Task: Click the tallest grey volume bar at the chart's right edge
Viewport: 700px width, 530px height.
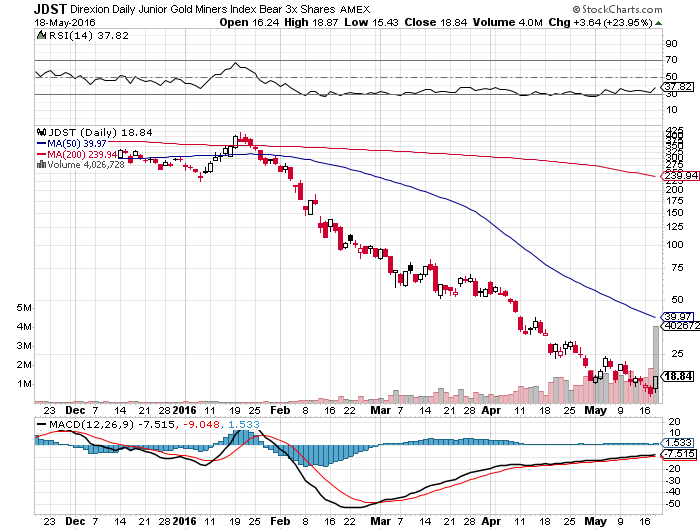Action: point(656,364)
